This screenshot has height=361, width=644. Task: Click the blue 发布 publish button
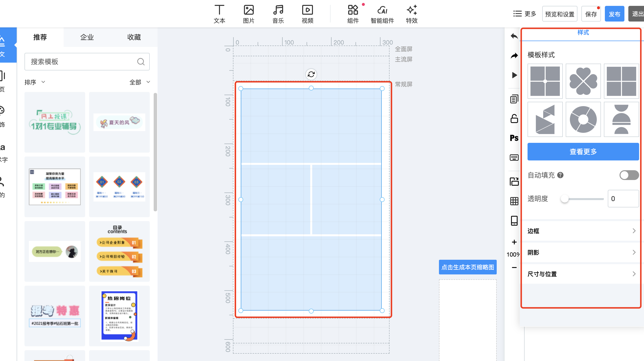tap(614, 14)
